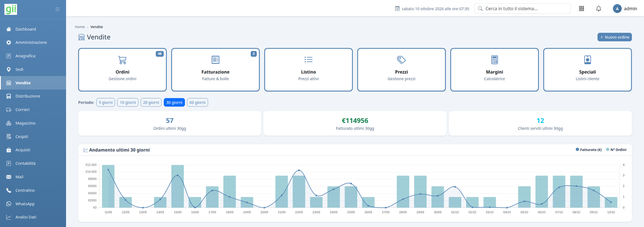Click the Sedi location pin icon
Viewport: 644px width, 227px height.
click(x=9, y=69)
